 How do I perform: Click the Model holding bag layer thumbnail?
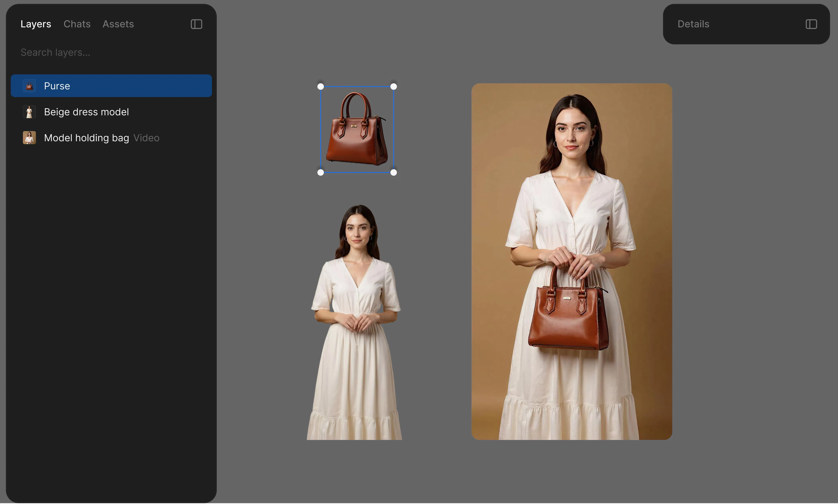pos(29,138)
